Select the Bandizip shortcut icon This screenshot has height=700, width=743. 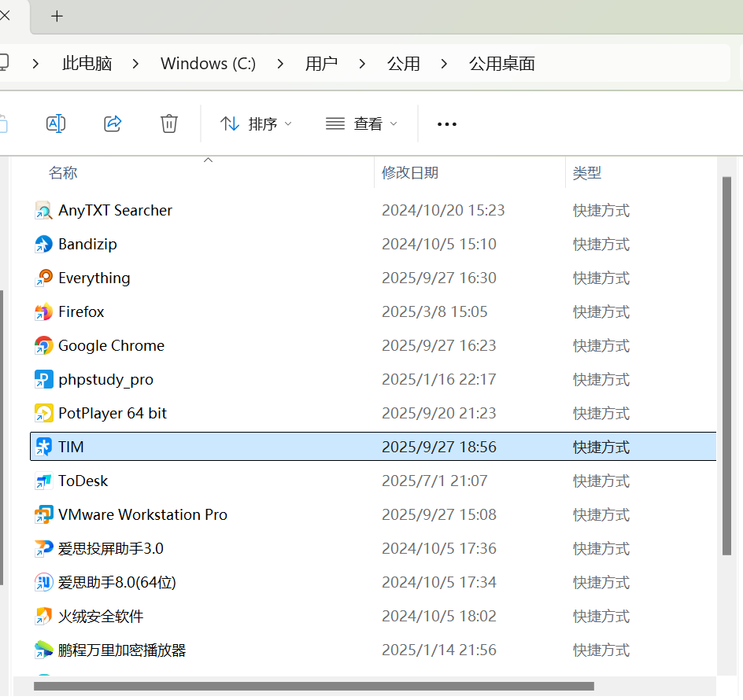[x=43, y=245]
